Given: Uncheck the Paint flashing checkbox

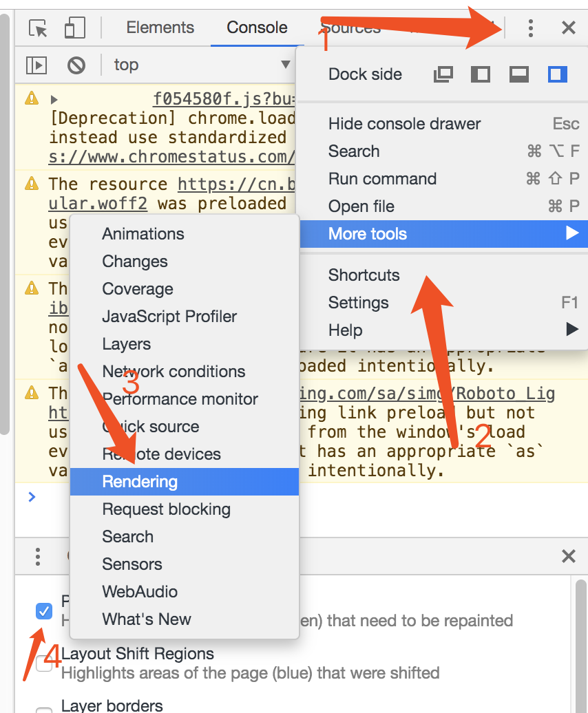Looking at the screenshot, I should coord(44,610).
